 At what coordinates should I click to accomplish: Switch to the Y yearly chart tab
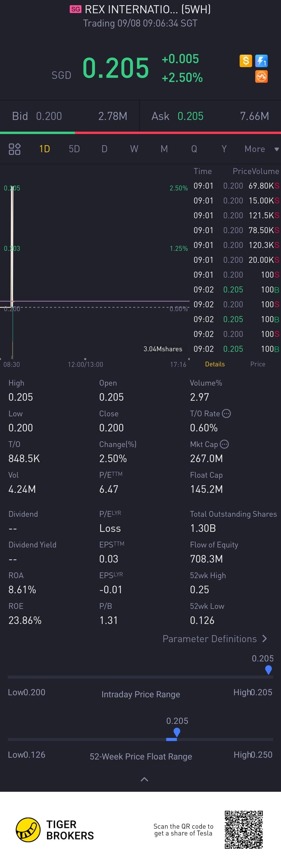coord(224,149)
